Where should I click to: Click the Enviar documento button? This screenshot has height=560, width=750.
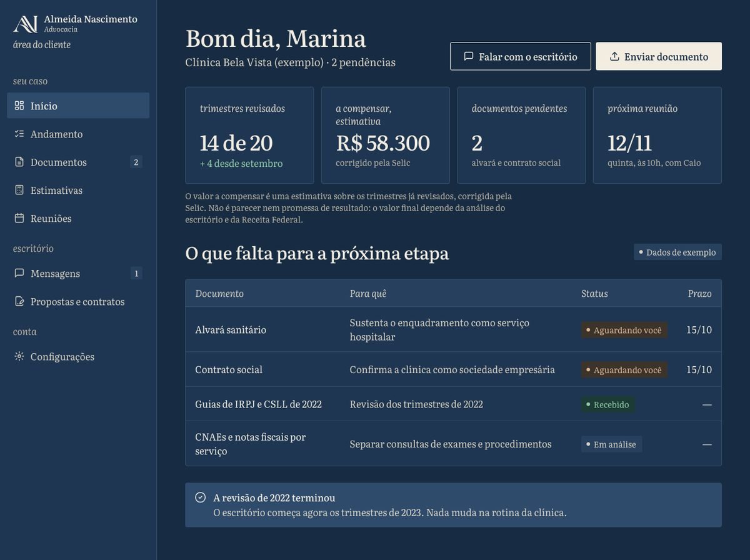(659, 56)
